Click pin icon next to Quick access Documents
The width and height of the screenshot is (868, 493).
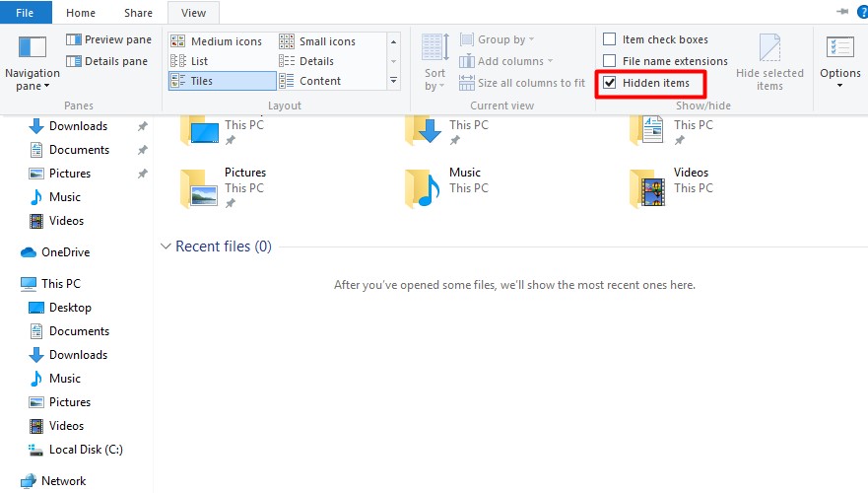pos(142,150)
